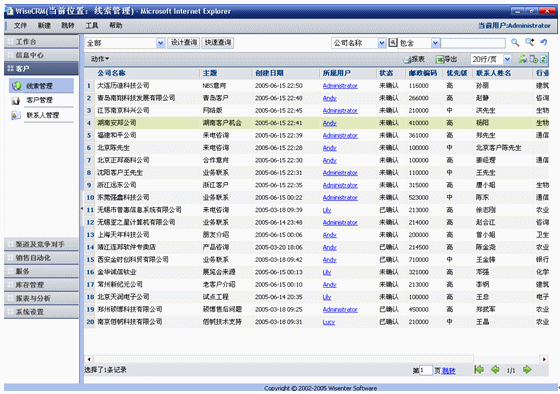Screen dimensions: 560x394
Task: Jump to first page green arrow
Action: (x=479, y=370)
